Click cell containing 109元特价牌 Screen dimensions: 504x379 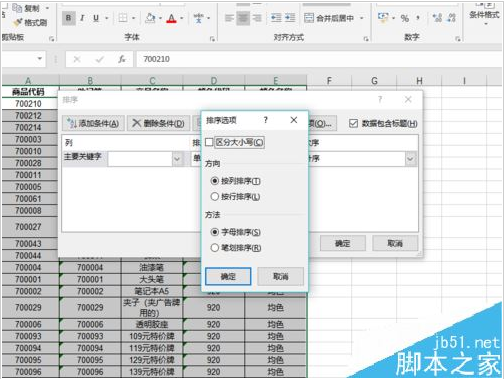[x=152, y=336]
